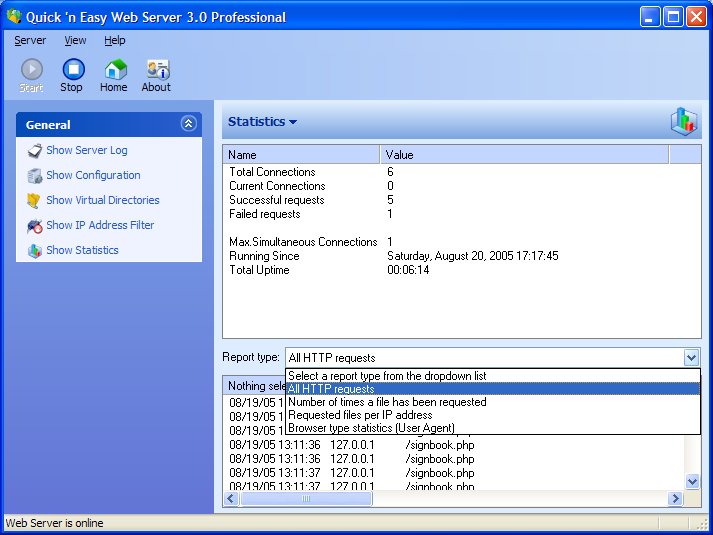This screenshot has height=535, width=713.
Task: Click the Successful requests row
Action: point(462,200)
